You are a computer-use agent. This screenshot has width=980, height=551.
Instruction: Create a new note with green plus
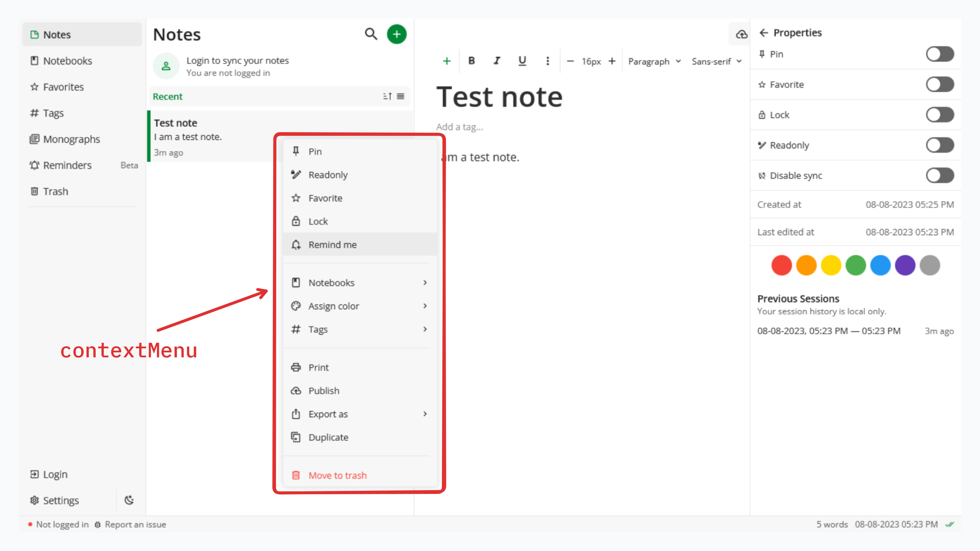(x=397, y=34)
